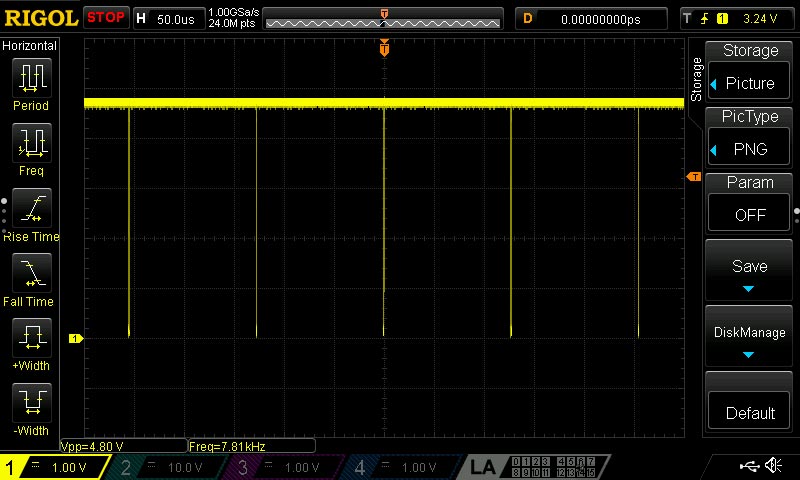The width and height of the screenshot is (800, 480).
Task: Click the T trigger label icon
Action: [687, 19]
